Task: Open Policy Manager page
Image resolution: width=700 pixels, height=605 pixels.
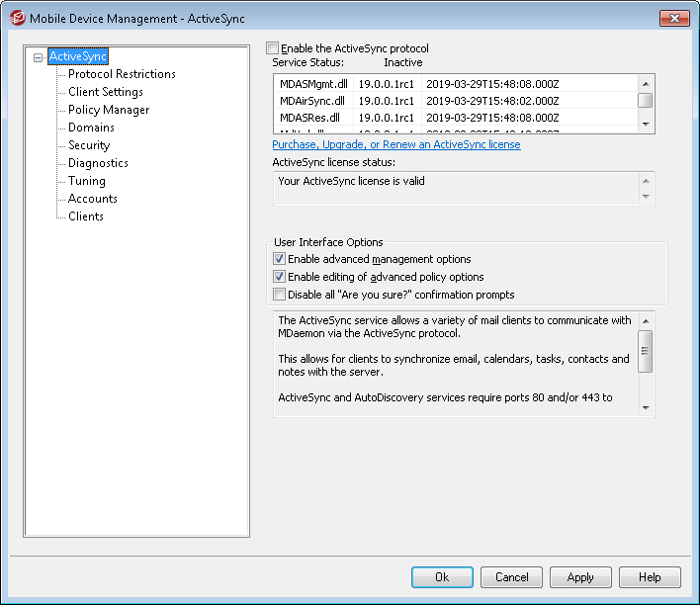Action: tap(109, 110)
